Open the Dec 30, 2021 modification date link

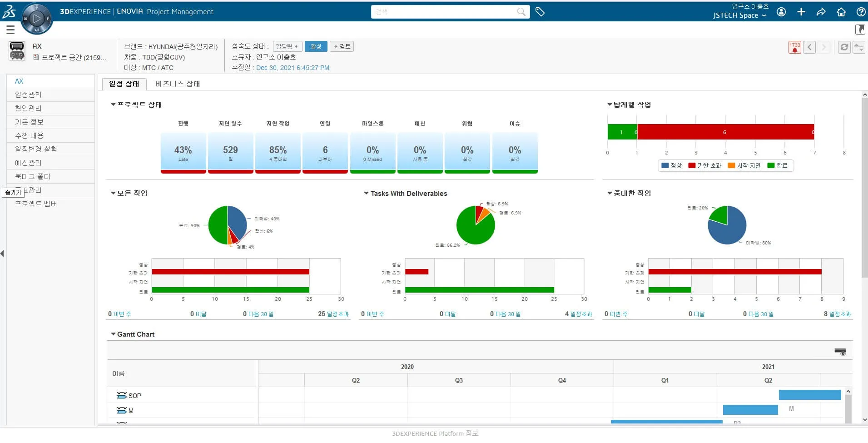pyautogui.click(x=293, y=68)
